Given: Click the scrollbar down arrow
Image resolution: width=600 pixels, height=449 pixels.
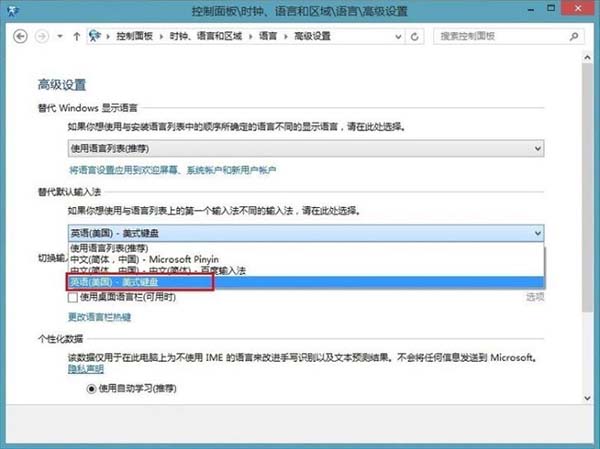Looking at the screenshot, I should pos(587,398).
